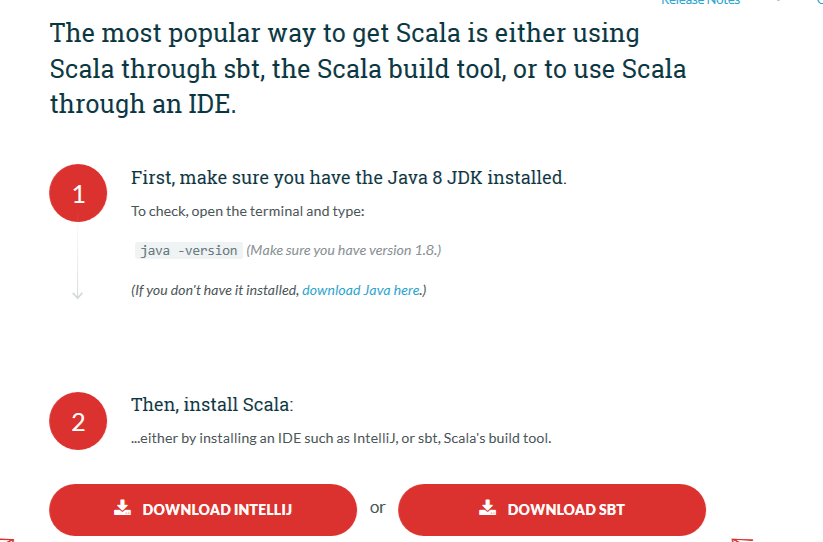This screenshot has height=542, width=823.
Task: Click the "First, make sure you have" heading
Action: point(349,178)
